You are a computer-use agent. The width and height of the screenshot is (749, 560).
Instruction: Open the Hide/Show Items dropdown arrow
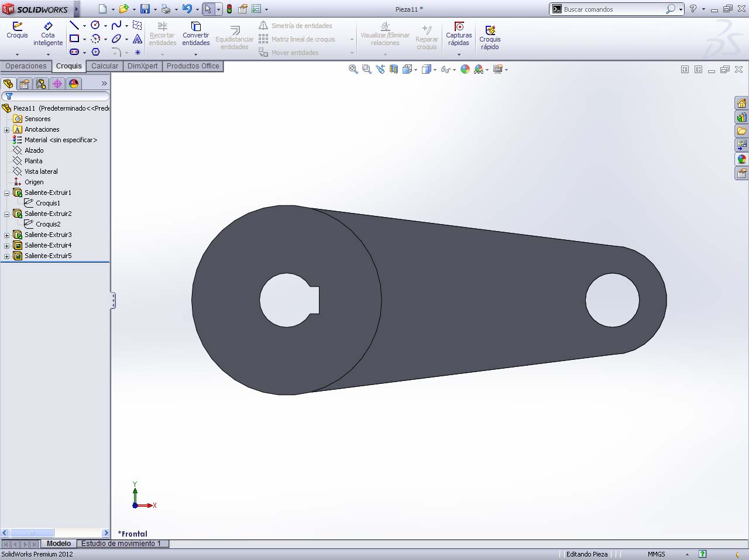[x=455, y=70]
